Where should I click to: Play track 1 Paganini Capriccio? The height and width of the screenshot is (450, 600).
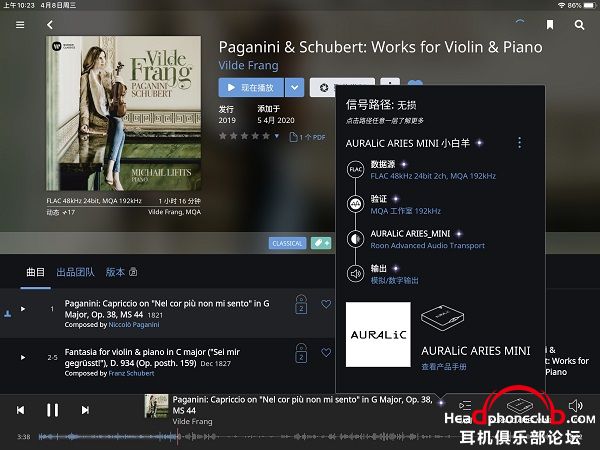coord(23,309)
